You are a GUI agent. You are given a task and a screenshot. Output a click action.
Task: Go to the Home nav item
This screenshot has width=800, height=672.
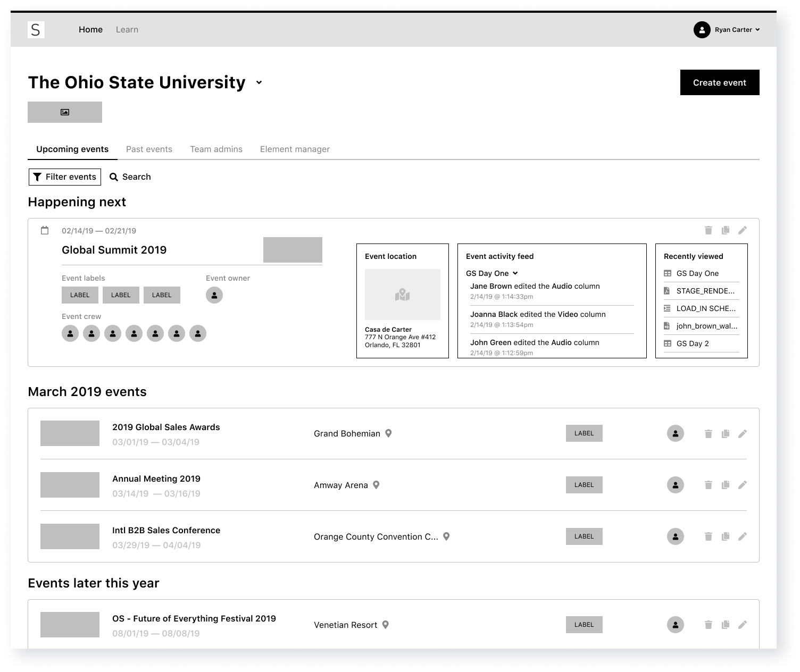[x=90, y=30]
